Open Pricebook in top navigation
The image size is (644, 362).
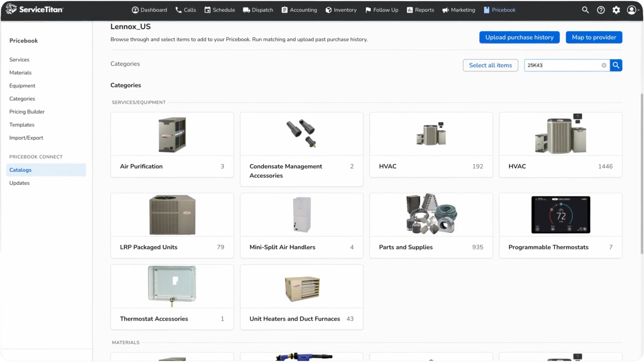pos(499,10)
